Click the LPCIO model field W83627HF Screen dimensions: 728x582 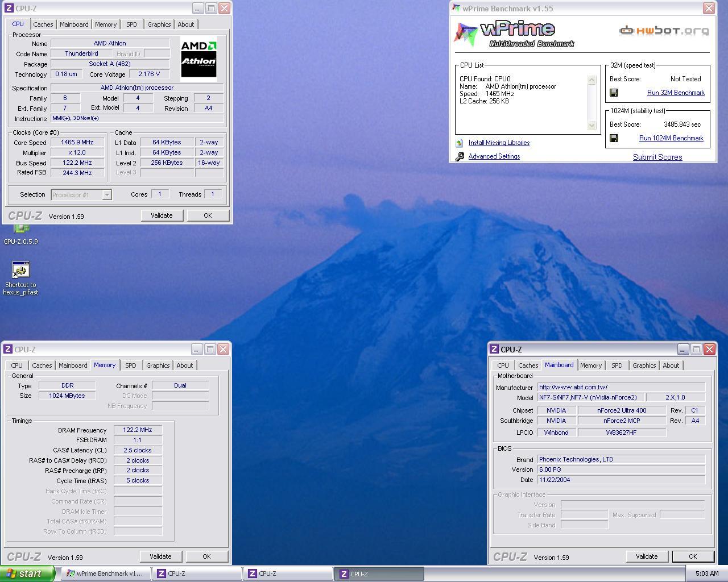pyautogui.click(x=622, y=433)
